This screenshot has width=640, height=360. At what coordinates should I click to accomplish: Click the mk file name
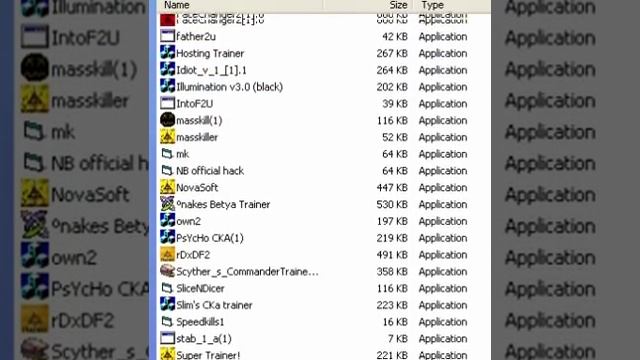click(182, 154)
